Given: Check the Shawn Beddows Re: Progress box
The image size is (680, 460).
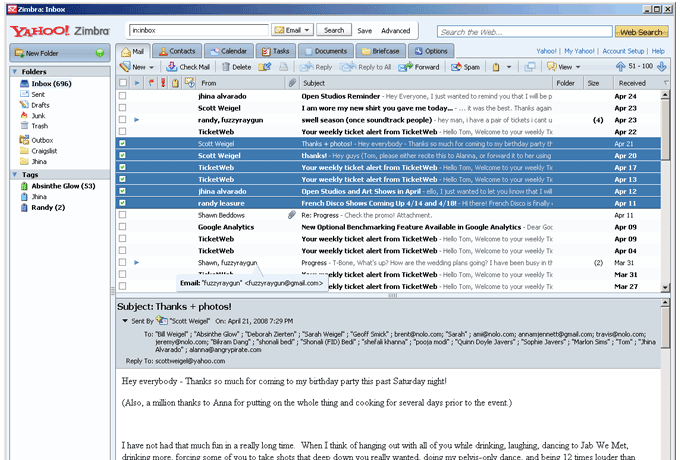Looking at the screenshot, I should 123,215.
